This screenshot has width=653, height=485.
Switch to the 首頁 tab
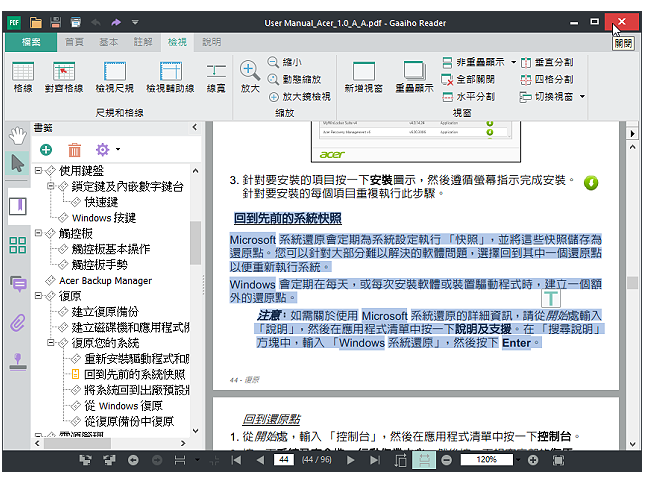75,42
